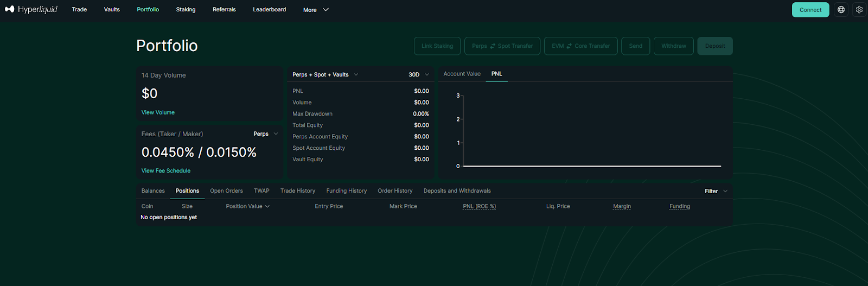The height and width of the screenshot is (286, 868).
Task: Open the language globe icon
Action: 841,10
